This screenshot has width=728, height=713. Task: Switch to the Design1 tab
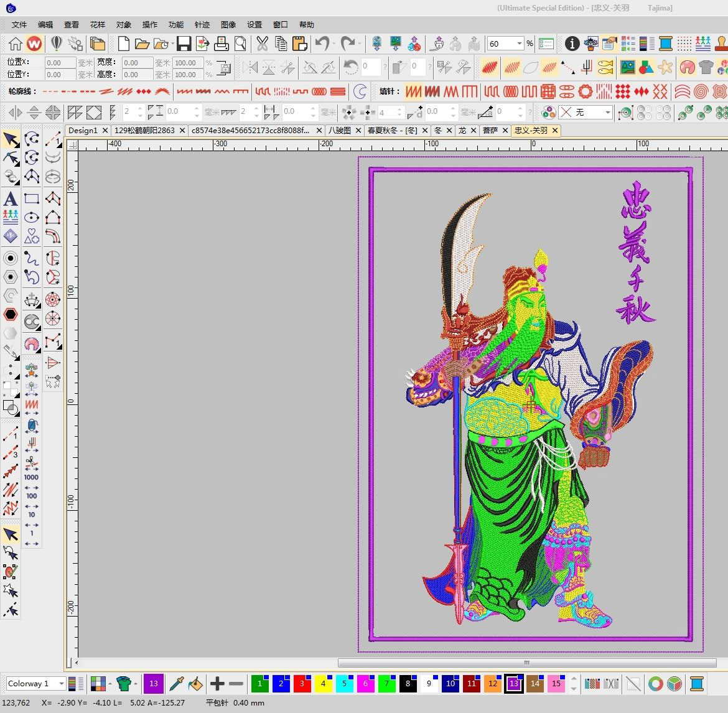(83, 131)
